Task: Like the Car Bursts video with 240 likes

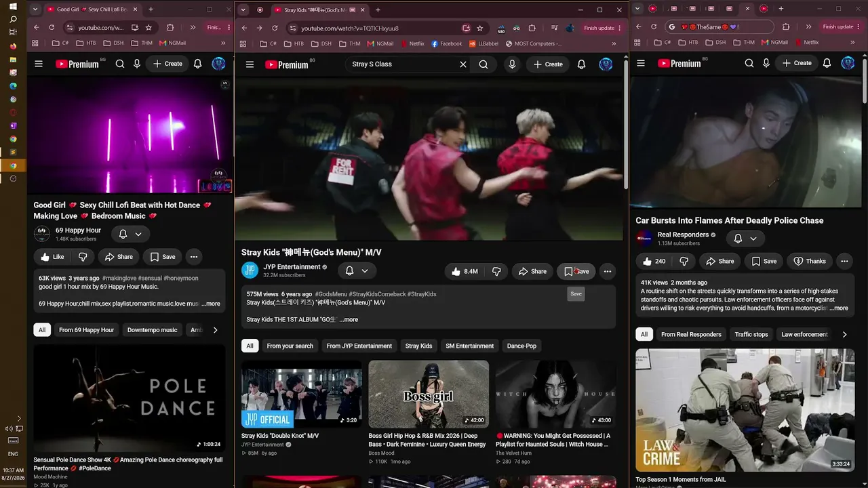Action: [x=654, y=261]
